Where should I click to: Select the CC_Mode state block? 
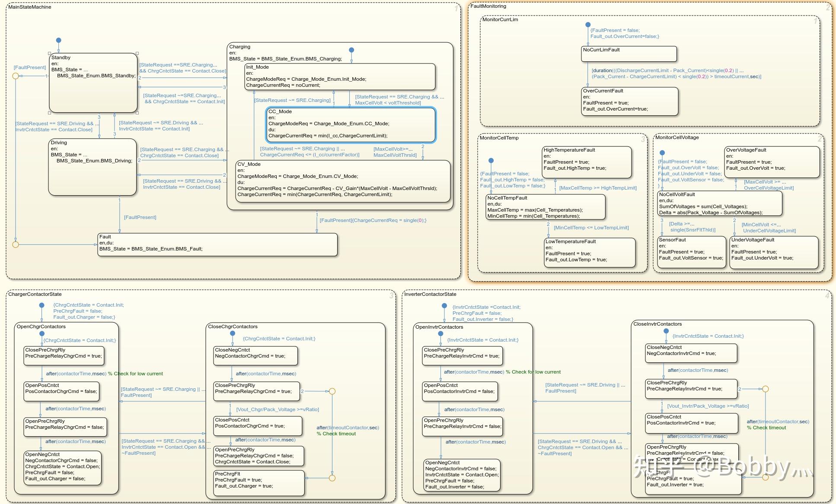[351, 125]
